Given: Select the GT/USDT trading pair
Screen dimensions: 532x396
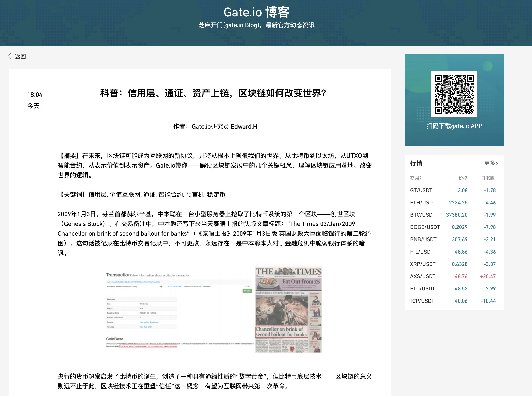Looking at the screenshot, I should coord(421,190).
